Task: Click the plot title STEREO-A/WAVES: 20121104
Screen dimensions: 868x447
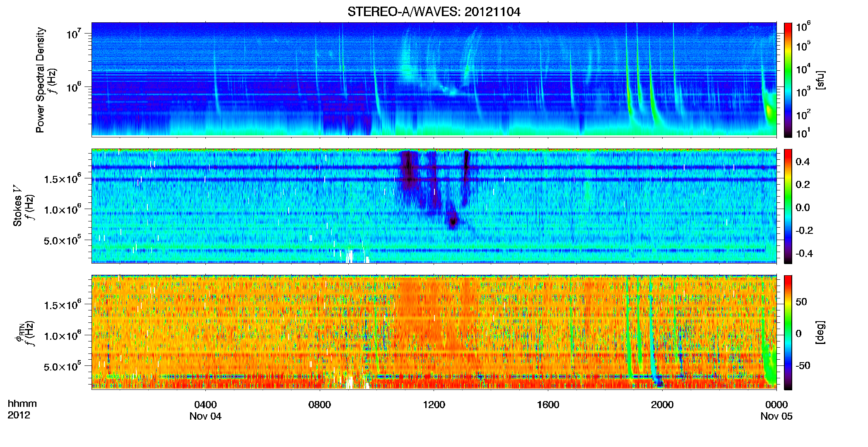Action: click(434, 12)
